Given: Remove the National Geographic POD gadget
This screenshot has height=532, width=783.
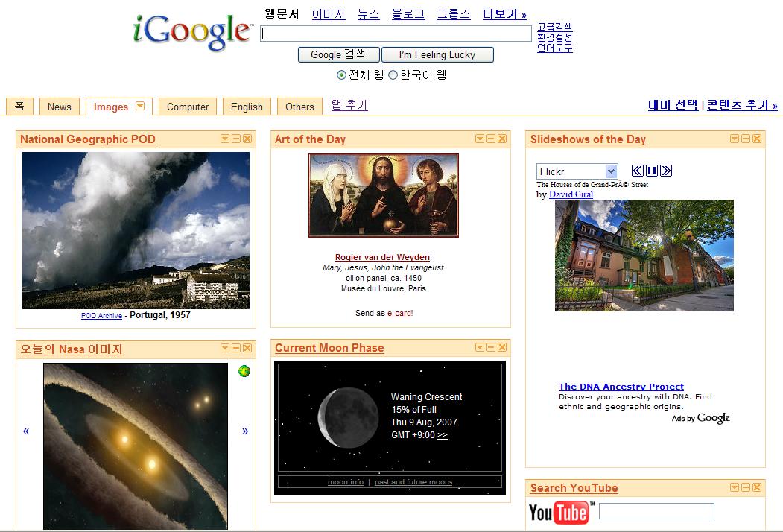Looking at the screenshot, I should (x=247, y=139).
